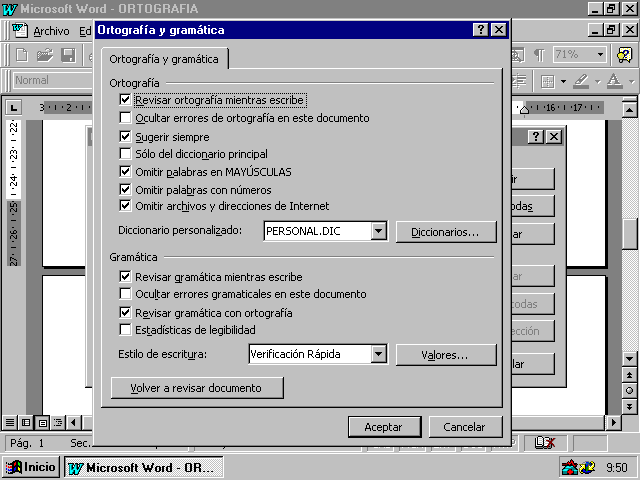The width and height of the screenshot is (640, 480).
Task: Click the Diccionarios... button
Action: coord(446,232)
